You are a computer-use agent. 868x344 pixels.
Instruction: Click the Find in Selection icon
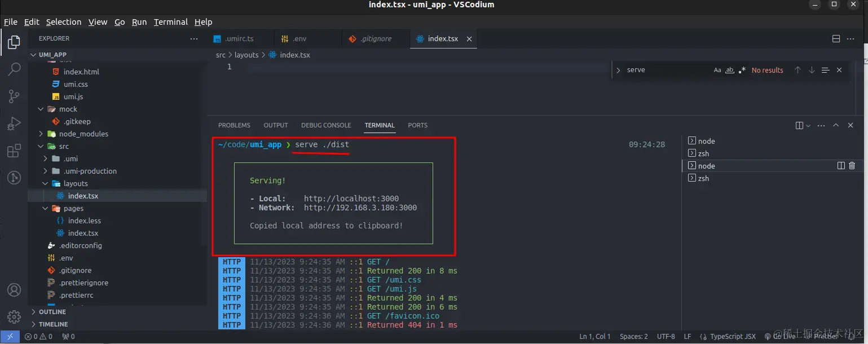click(x=825, y=70)
